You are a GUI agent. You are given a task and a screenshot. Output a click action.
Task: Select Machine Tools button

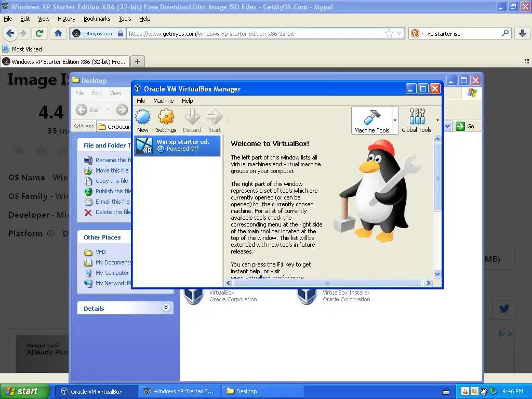(x=372, y=121)
